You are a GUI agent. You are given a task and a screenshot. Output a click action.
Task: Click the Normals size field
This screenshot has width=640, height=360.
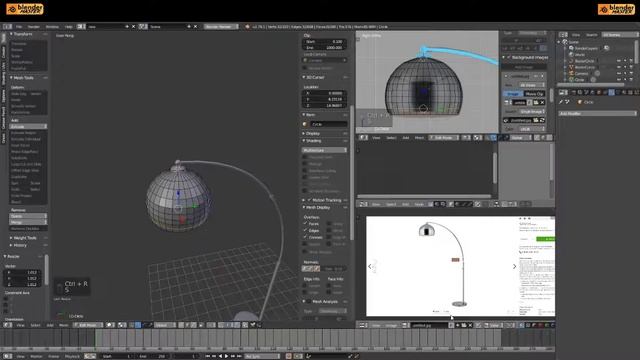tap(335, 269)
